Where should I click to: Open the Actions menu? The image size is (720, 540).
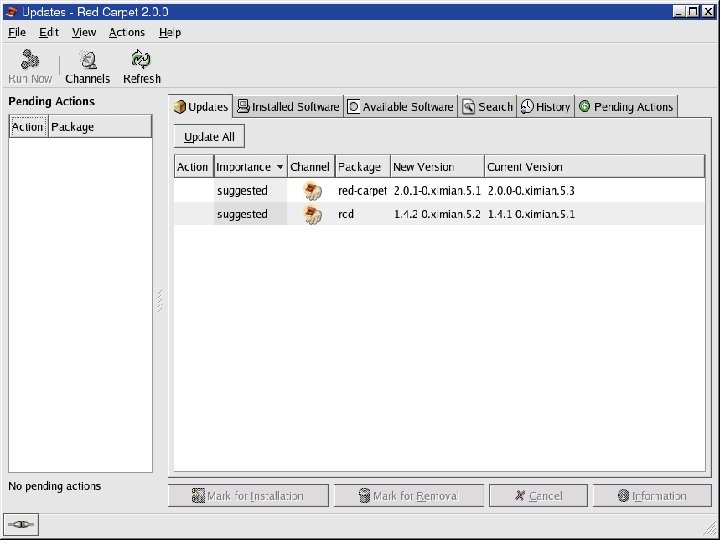(x=127, y=33)
